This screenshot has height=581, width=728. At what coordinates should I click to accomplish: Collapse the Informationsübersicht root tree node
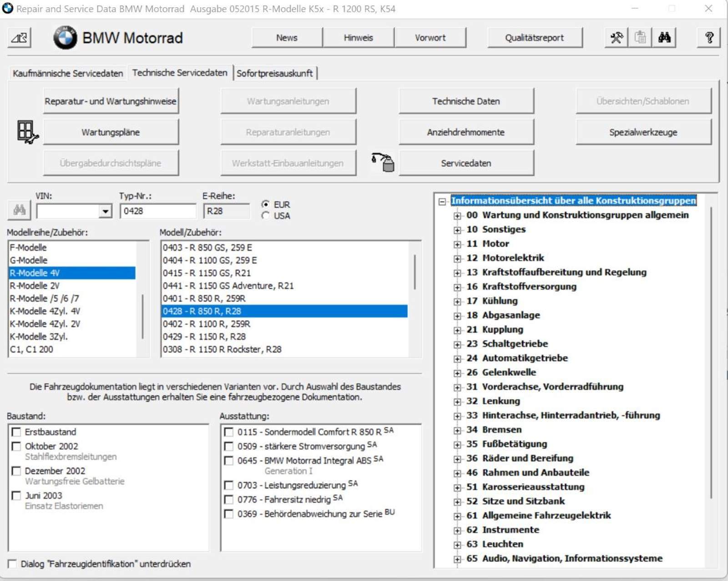coord(442,201)
